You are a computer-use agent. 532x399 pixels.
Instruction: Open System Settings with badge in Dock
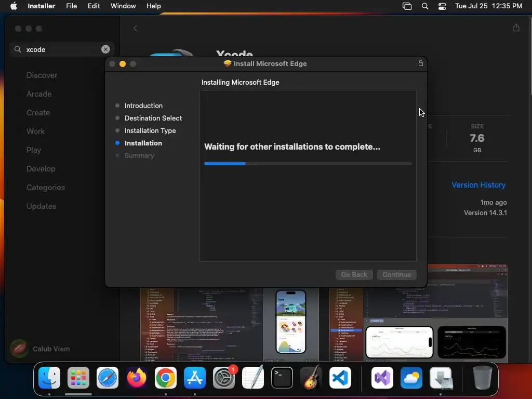coord(224,378)
